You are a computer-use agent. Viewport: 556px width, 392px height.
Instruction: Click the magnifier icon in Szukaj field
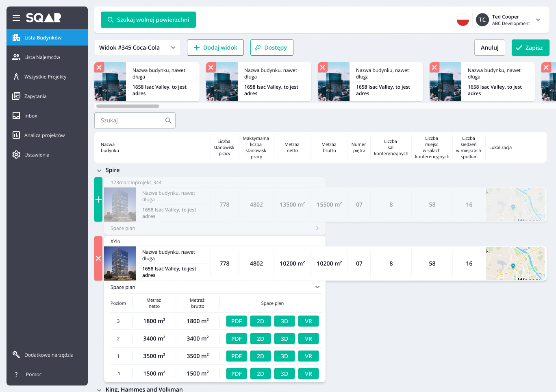point(168,120)
